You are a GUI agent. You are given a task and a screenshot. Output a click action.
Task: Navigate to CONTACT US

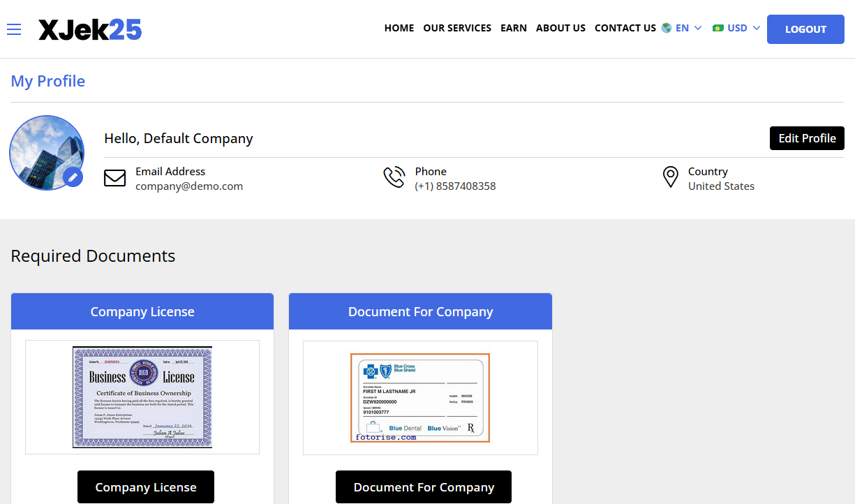point(625,29)
